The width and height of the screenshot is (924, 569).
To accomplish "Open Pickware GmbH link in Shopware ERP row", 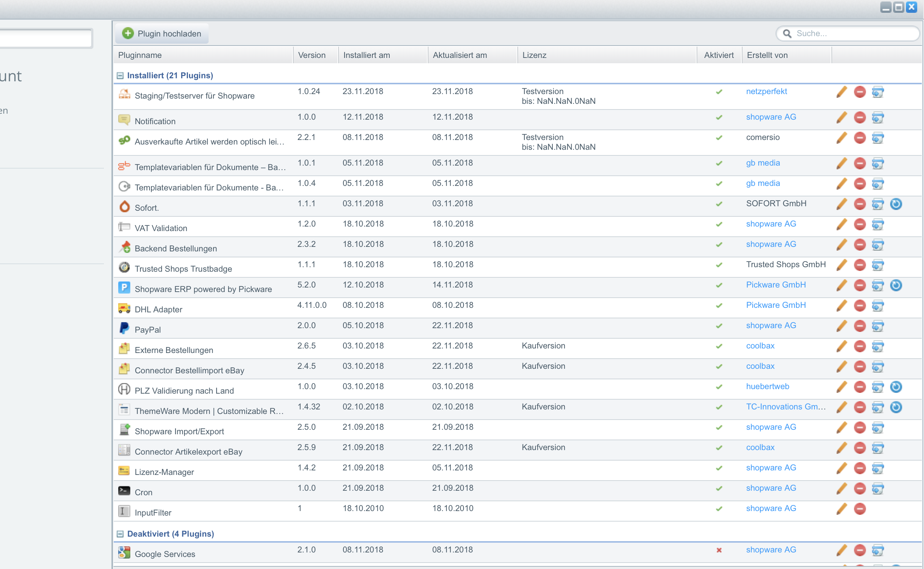I will [x=776, y=285].
